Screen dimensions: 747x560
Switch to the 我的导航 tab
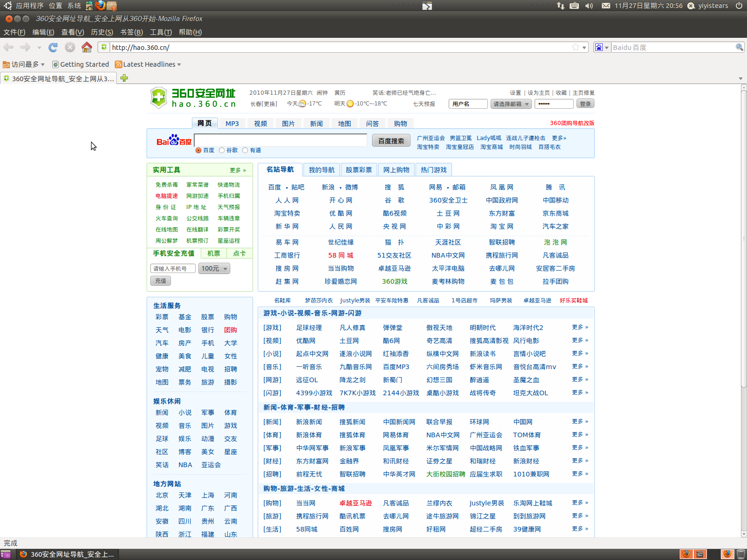[x=322, y=170]
